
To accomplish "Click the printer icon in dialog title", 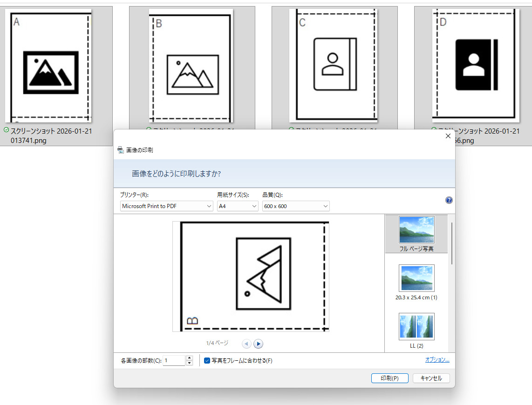I will click(x=121, y=150).
